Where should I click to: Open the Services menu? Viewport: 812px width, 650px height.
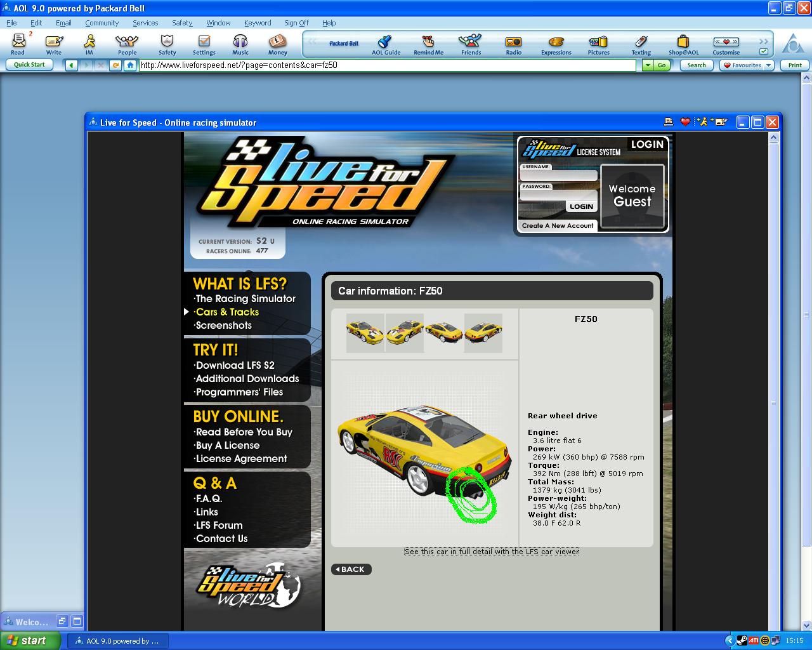click(145, 23)
